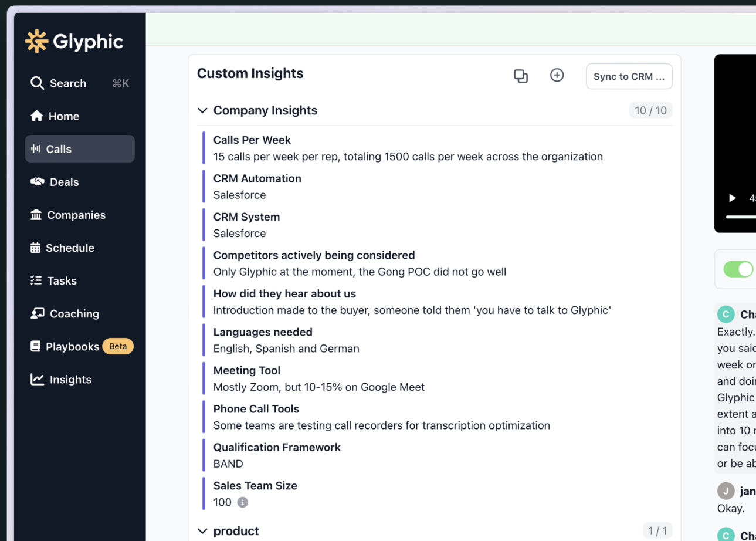Screen dimensions: 756x541
Task: Collapse the product section
Action: point(203,531)
